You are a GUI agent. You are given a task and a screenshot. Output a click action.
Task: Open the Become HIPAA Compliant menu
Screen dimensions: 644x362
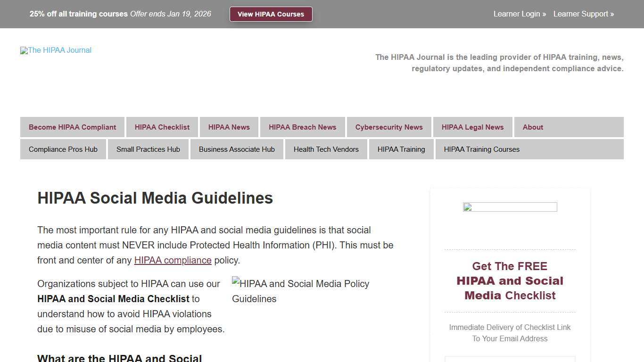coord(72,127)
